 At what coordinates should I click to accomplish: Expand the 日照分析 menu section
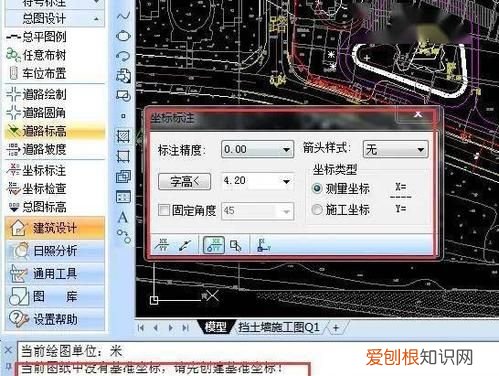pyautogui.click(x=55, y=251)
